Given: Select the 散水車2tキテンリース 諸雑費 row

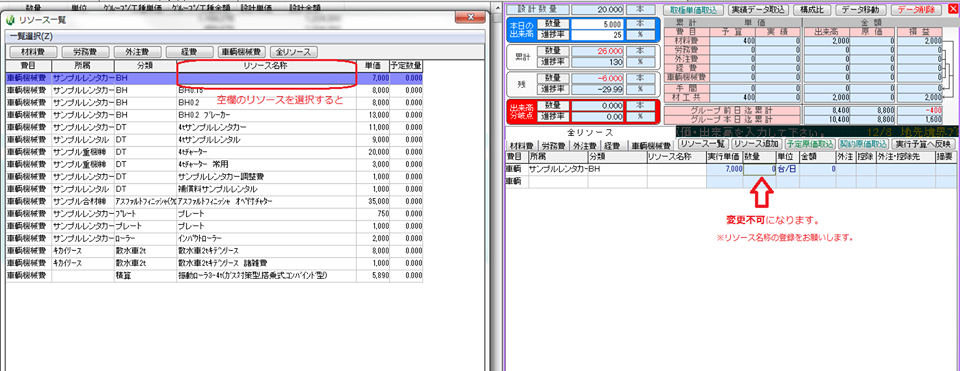Looking at the screenshot, I should 214,263.
